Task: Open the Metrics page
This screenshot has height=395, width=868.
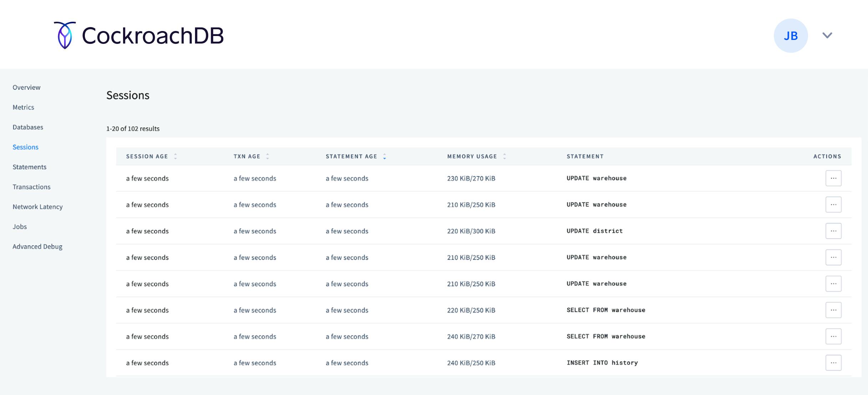Action: point(23,107)
